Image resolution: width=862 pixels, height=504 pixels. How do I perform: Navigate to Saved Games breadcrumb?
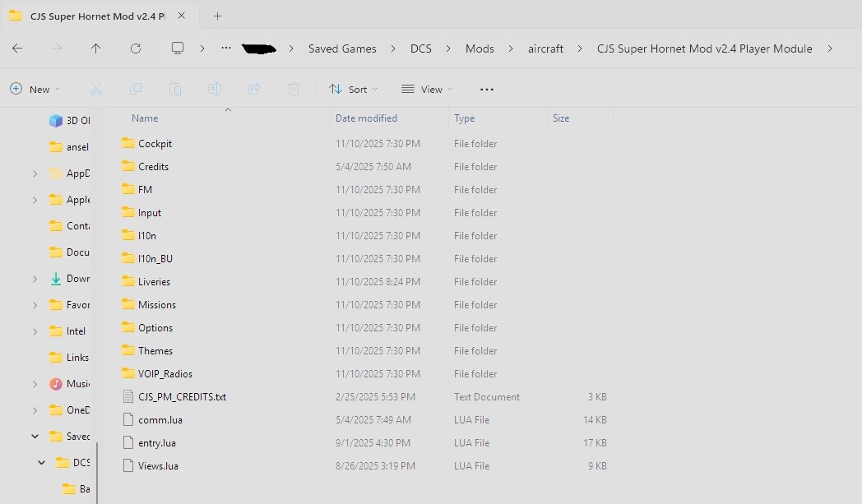click(x=342, y=49)
